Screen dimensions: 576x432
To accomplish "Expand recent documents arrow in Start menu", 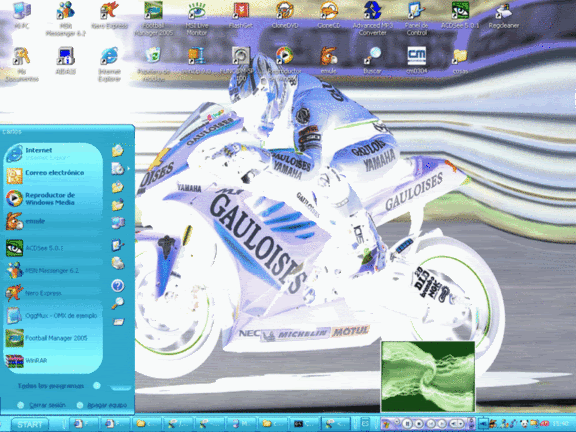I will point(128,169).
